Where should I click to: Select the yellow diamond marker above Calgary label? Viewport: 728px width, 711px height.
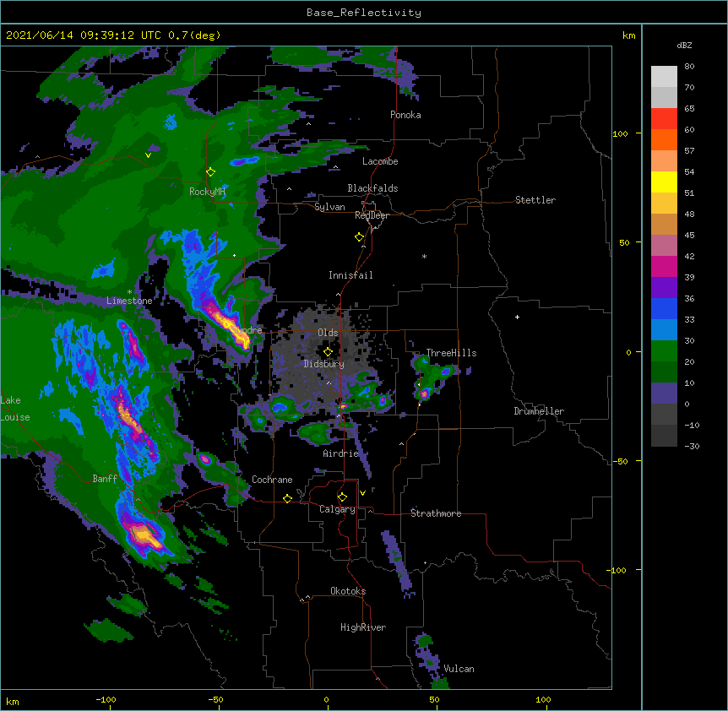tap(342, 497)
